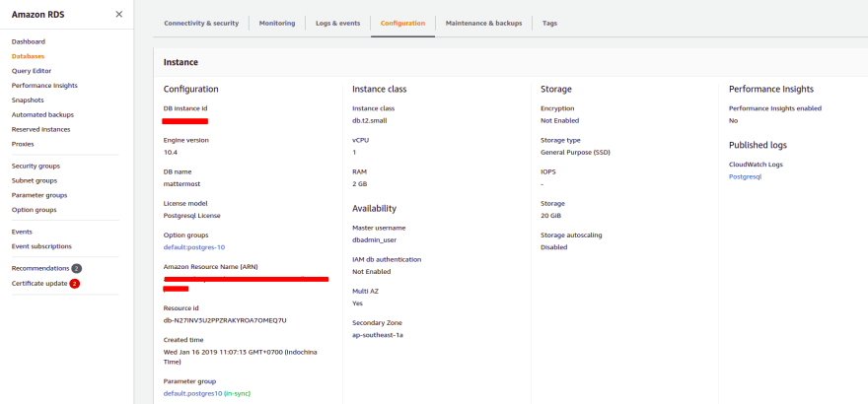The width and height of the screenshot is (868, 404).
Task: Open Performance Insights in sidebar
Action: tap(44, 86)
